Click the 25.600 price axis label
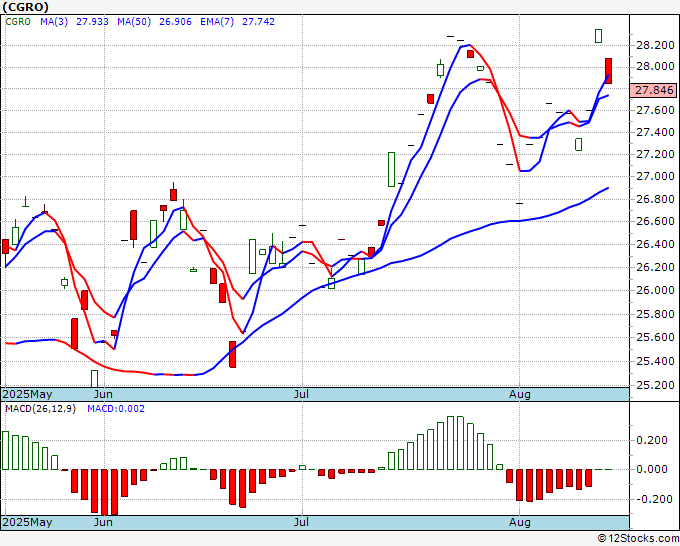The image size is (680, 546). 655,337
